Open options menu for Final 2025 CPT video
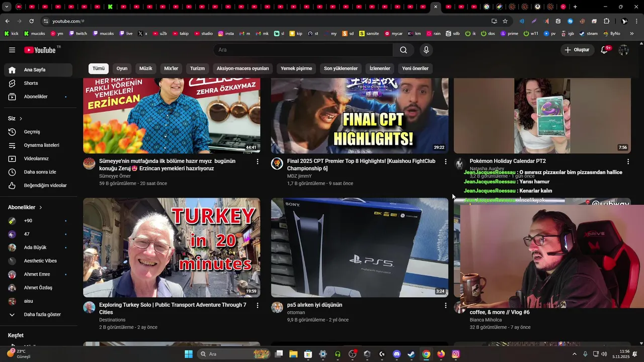 (445, 161)
